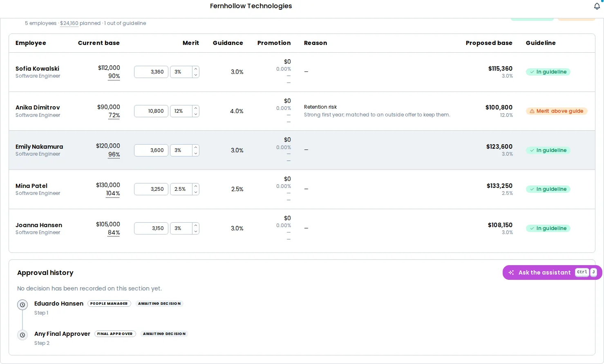Click Anika Dimitrov's merit amount field 10,800
Image resolution: width=604 pixels, height=364 pixels.
pos(151,111)
